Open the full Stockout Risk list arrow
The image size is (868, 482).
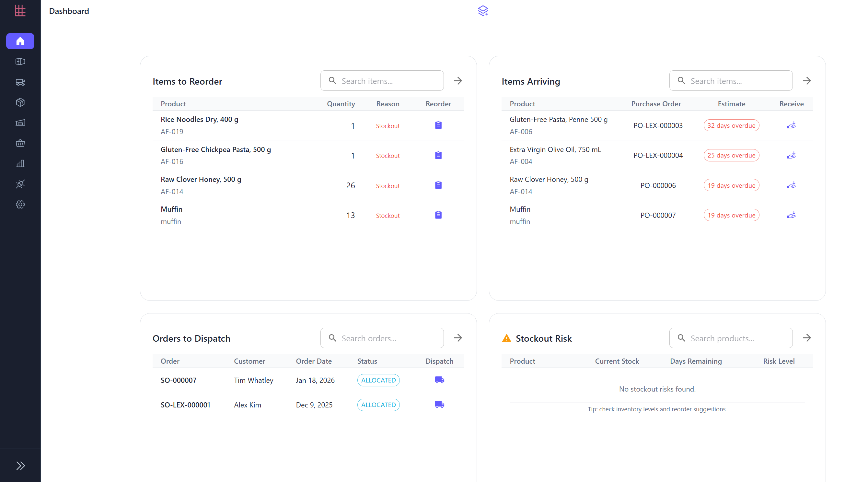(x=807, y=338)
